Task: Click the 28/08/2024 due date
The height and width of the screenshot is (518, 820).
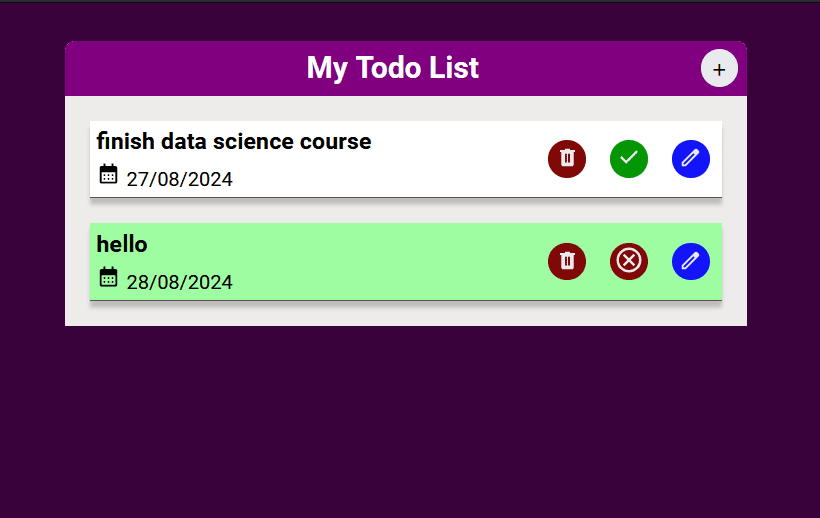Action: pos(179,282)
